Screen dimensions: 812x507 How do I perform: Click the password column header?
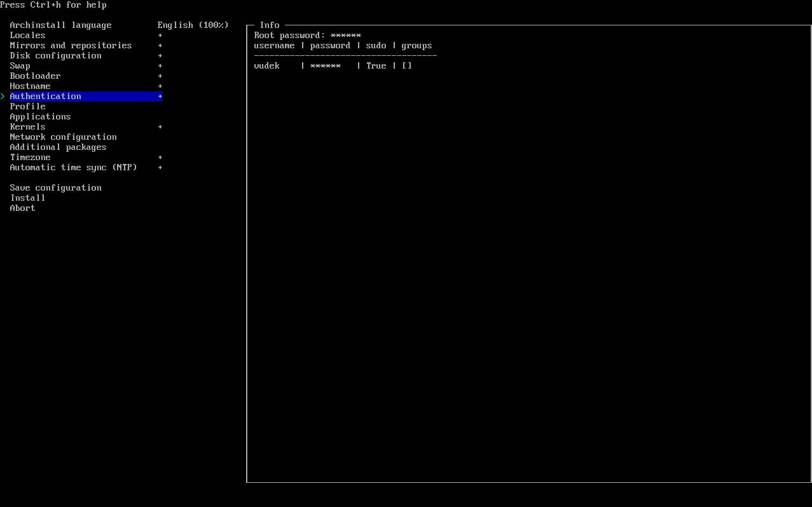tap(331, 46)
